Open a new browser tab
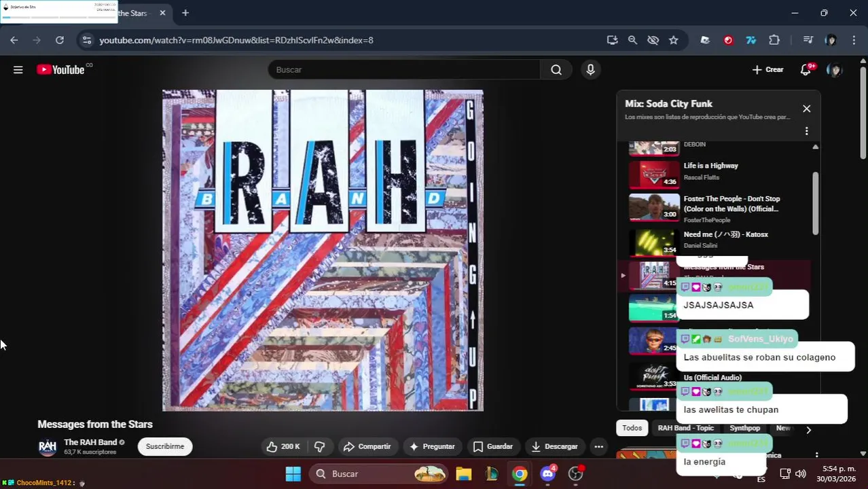The image size is (868, 489). (185, 13)
